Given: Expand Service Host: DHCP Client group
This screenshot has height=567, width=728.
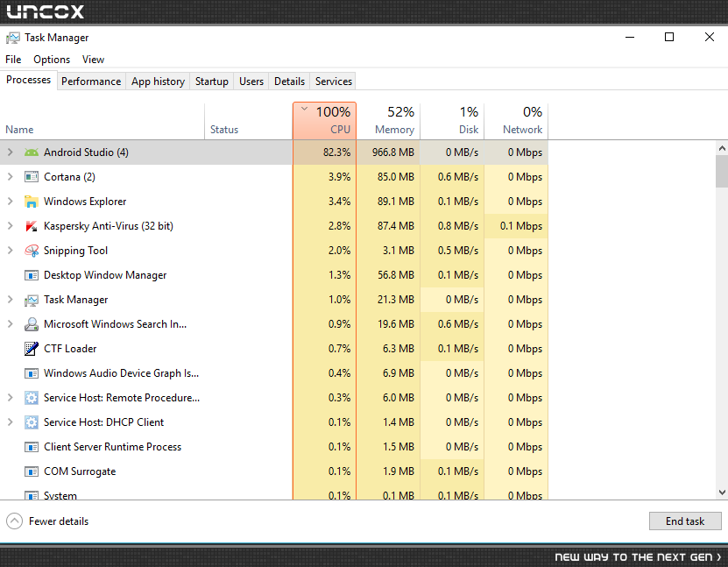Looking at the screenshot, I should point(11,422).
